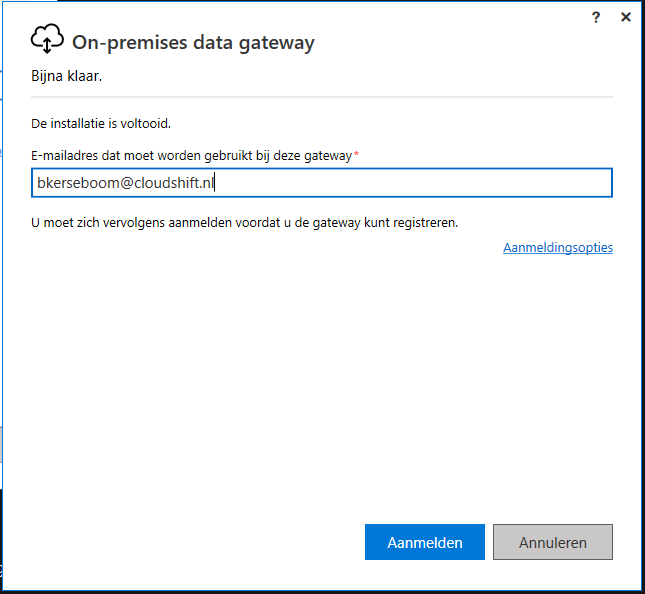The image size is (645, 594).
Task: Click the Bijna klaar. heading
Action: 66,76
